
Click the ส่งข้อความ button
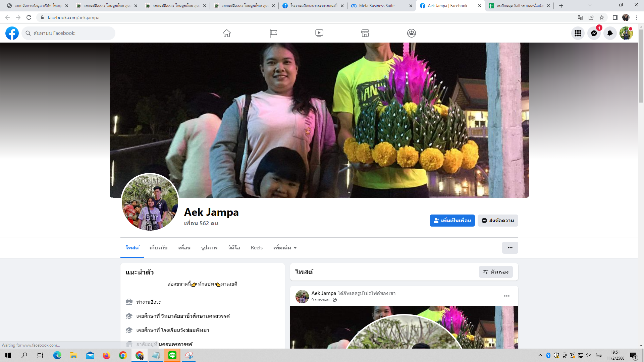498,221
